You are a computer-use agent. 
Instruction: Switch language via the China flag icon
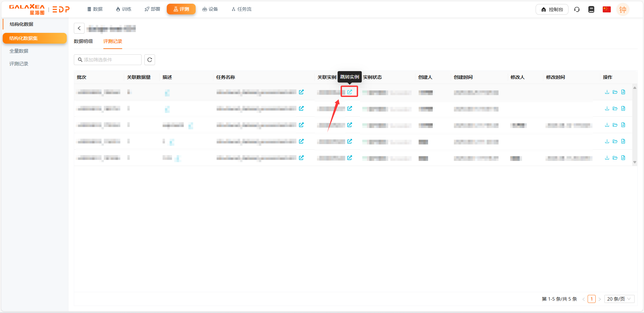point(606,9)
